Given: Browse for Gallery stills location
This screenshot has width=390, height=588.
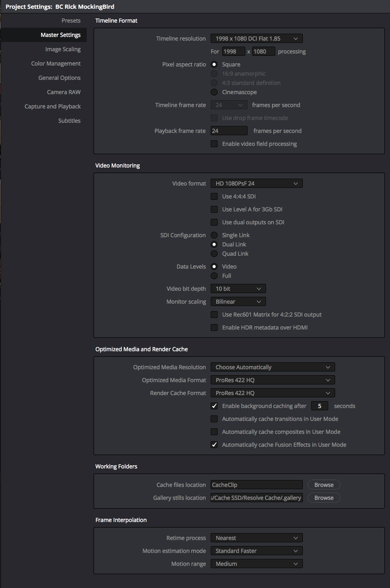Looking at the screenshot, I should [x=324, y=498].
